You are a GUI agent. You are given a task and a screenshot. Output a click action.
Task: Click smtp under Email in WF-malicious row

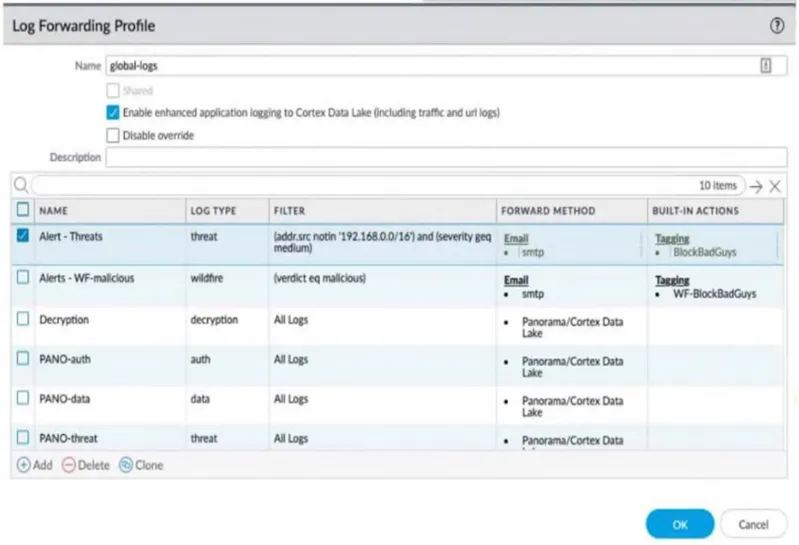coord(532,294)
